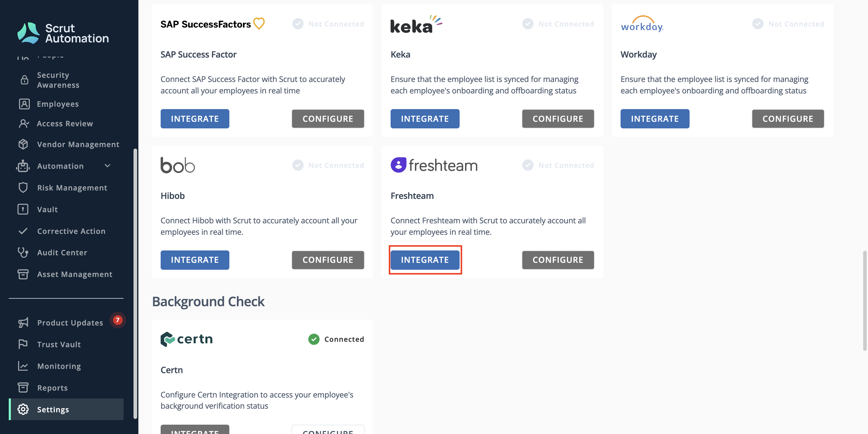Screen dimensions: 868x434
Task: Click INTEGRATE button for Freshteam
Action: coord(425,260)
